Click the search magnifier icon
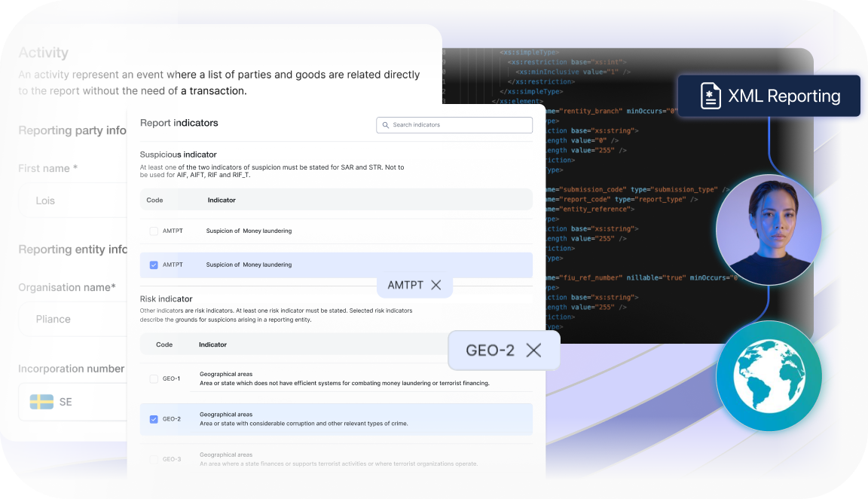 click(x=386, y=125)
